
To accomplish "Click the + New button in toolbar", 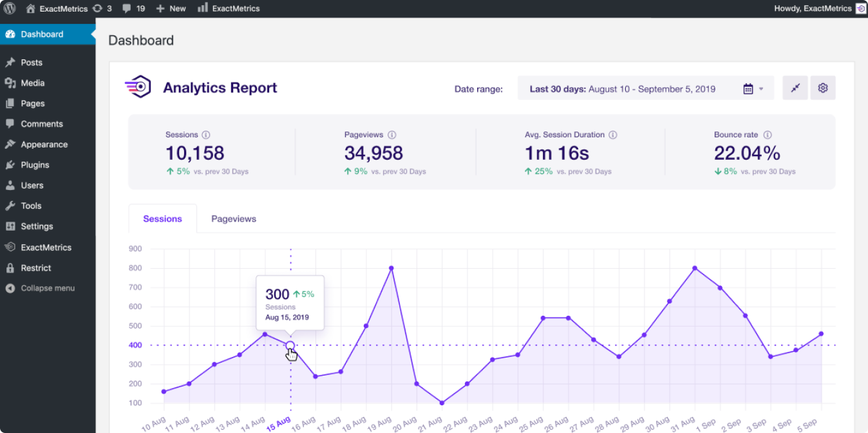I will [x=171, y=8].
